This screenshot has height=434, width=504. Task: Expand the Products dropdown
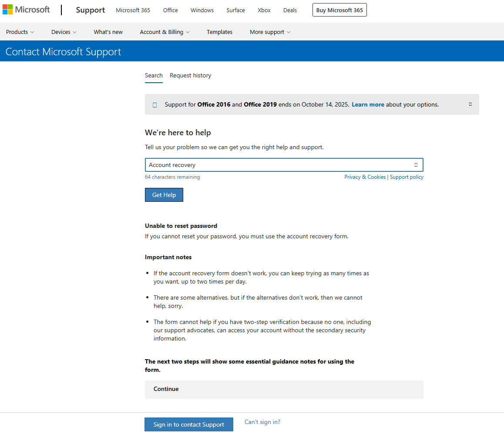(20, 32)
